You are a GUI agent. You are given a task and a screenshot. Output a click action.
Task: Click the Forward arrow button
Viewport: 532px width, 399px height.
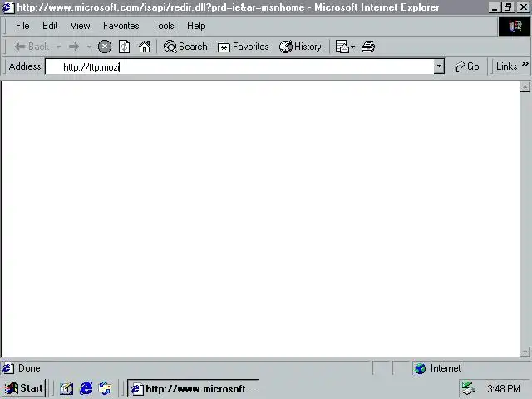pyautogui.click(x=74, y=47)
